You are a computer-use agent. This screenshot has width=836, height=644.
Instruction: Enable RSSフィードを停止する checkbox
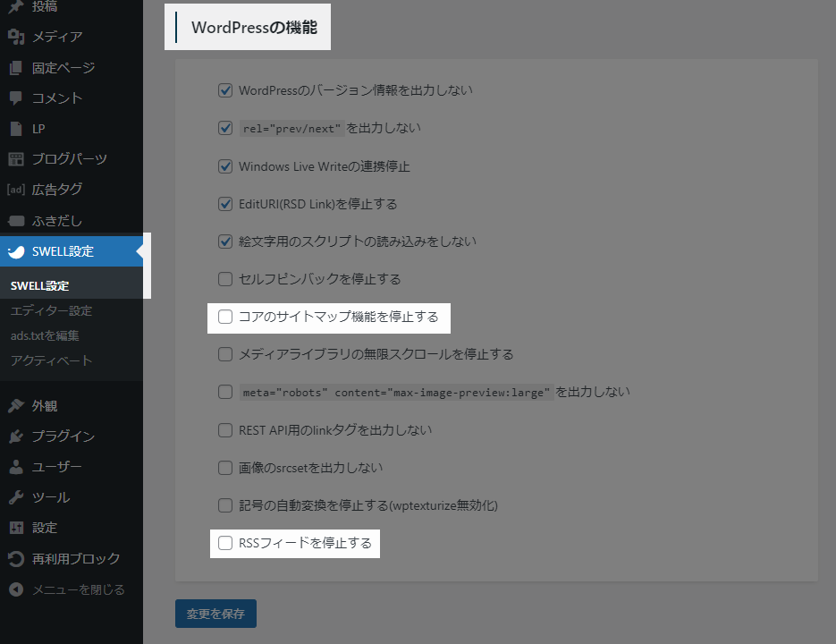tap(224, 543)
